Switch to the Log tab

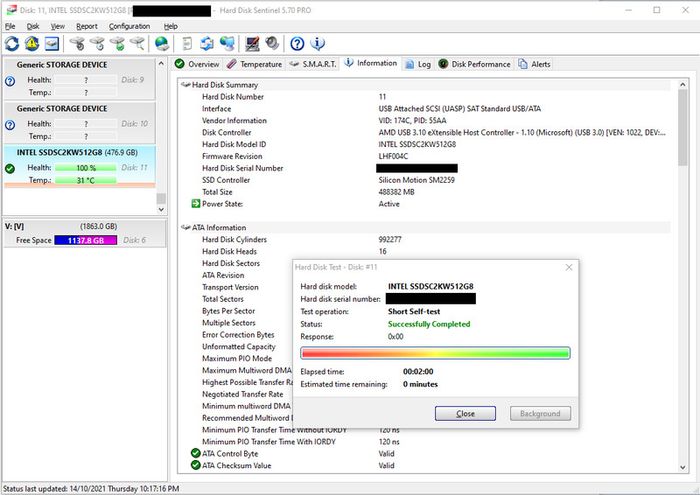click(x=418, y=64)
